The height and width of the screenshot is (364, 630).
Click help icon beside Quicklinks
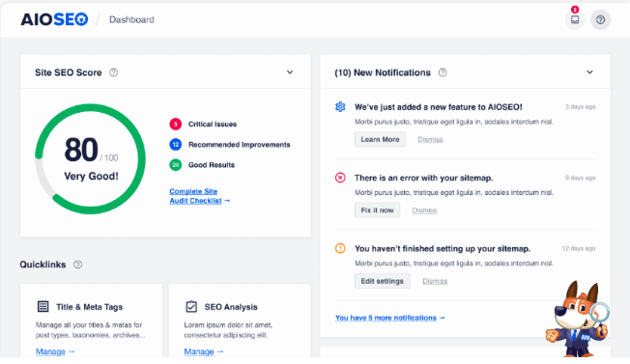click(x=78, y=265)
